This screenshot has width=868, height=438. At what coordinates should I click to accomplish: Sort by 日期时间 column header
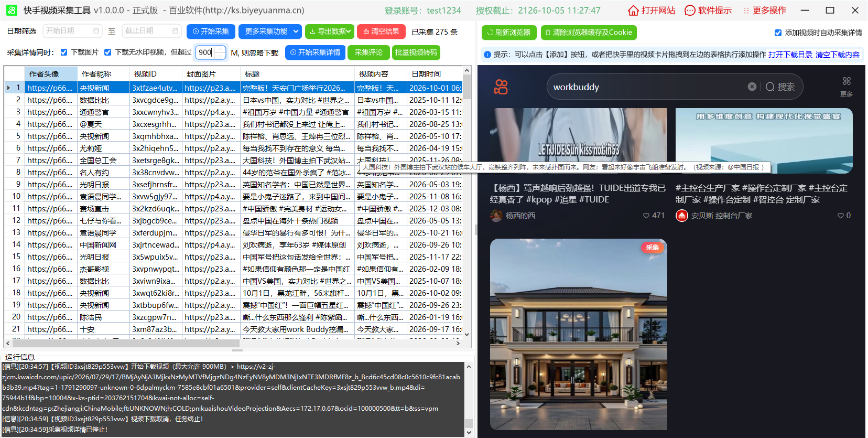(435, 74)
